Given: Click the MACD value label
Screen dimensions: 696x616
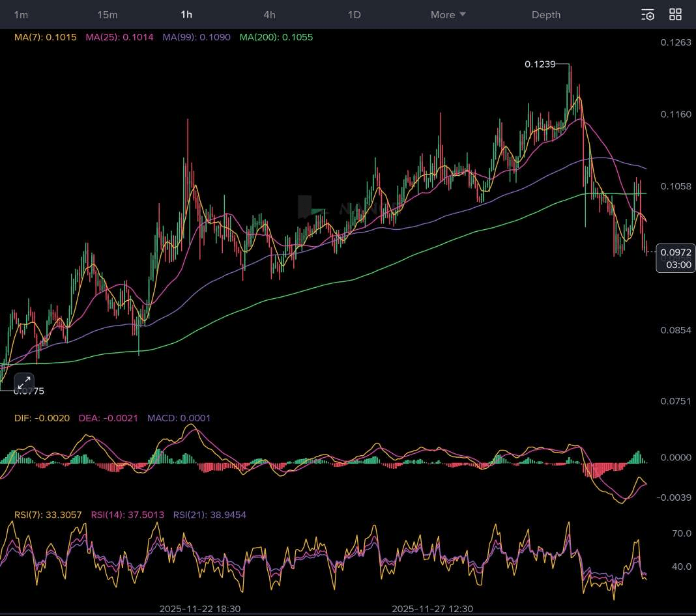Looking at the screenshot, I should coord(179,417).
